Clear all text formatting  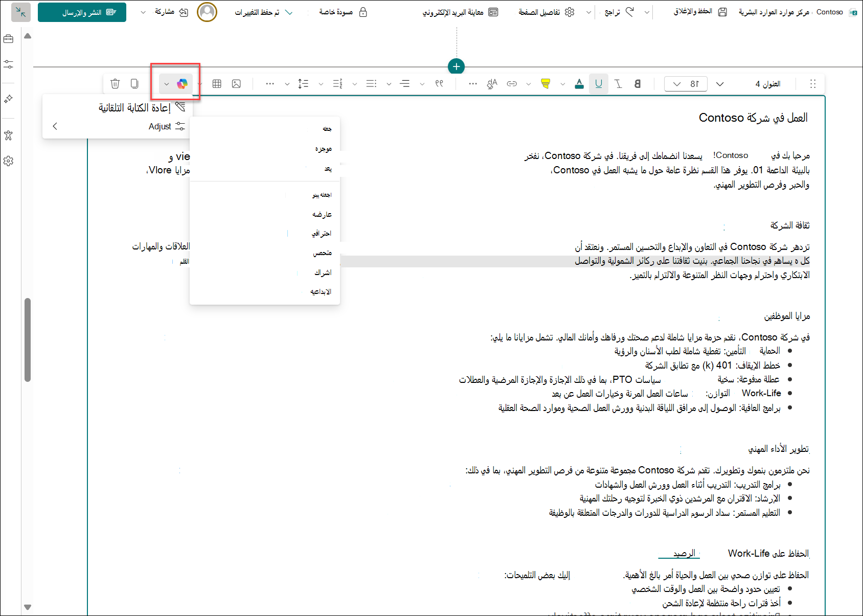coord(492,84)
